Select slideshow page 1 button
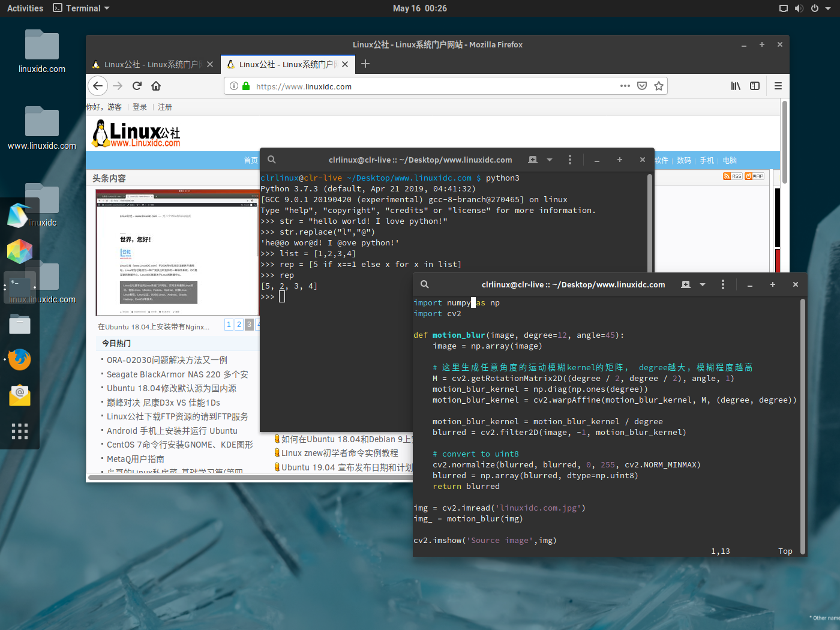The image size is (840, 630). click(229, 325)
